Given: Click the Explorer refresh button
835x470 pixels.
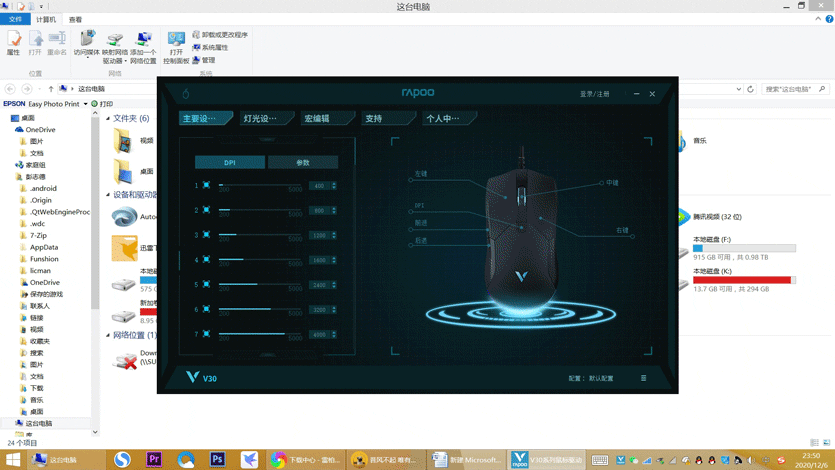Looking at the screenshot, I should (x=750, y=89).
